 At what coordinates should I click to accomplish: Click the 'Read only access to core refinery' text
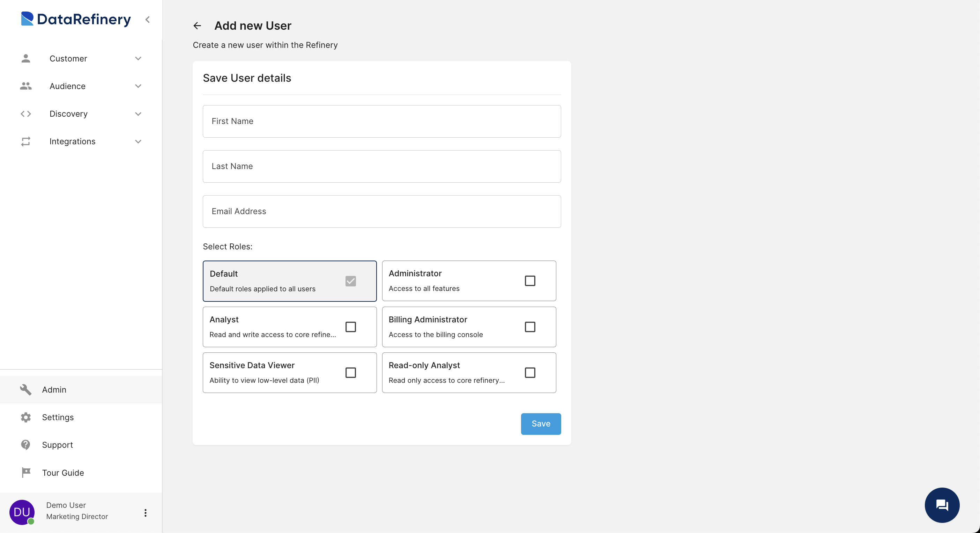pyautogui.click(x=447, y=380)
